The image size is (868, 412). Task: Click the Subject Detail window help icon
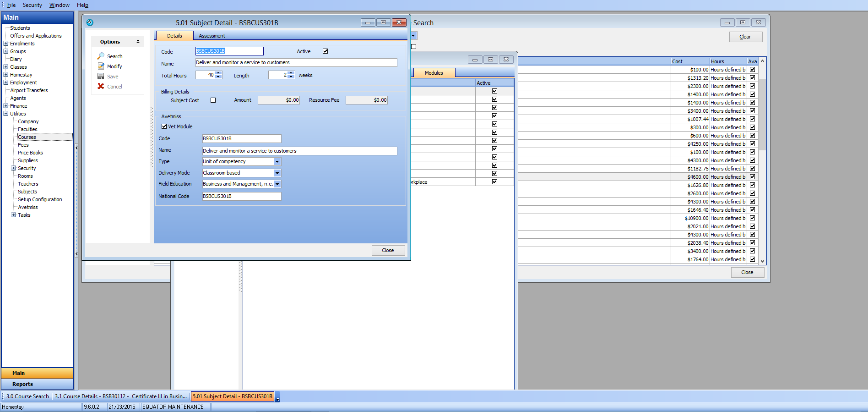[x=90, y=22]
